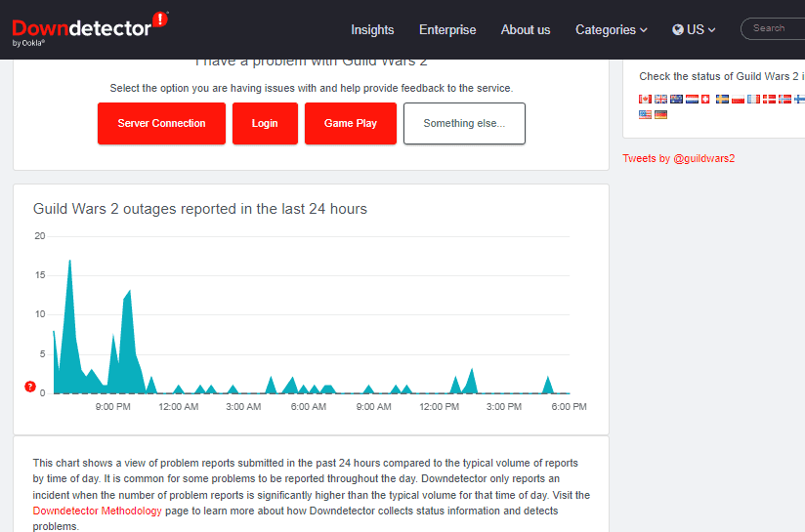This screenshot has height=532, width=805.
Task: Report a Server Connection problem
Action: [161, 123]
